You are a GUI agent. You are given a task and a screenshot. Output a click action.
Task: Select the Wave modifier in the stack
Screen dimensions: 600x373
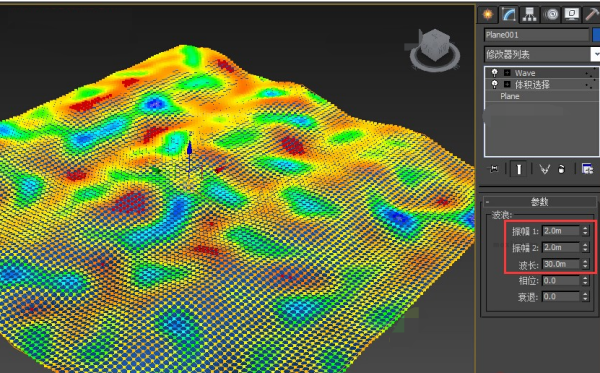[x=525, y=73]
